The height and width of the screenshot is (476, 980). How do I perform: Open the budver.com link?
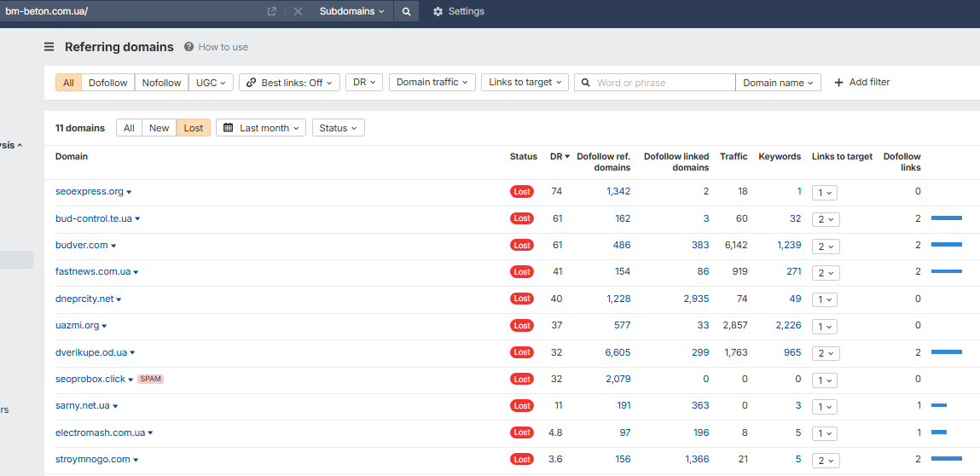click(x=82, y=245)
